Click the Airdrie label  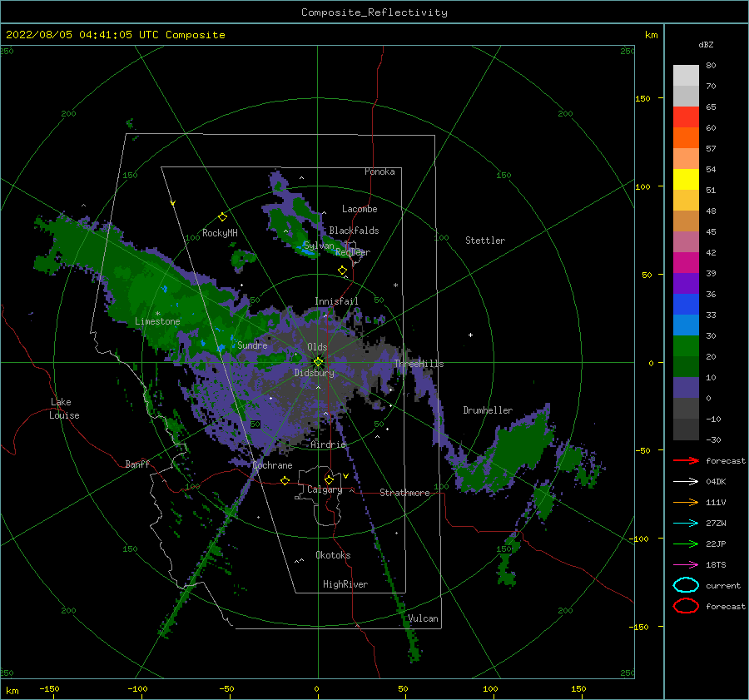click(x=328, y=444)
